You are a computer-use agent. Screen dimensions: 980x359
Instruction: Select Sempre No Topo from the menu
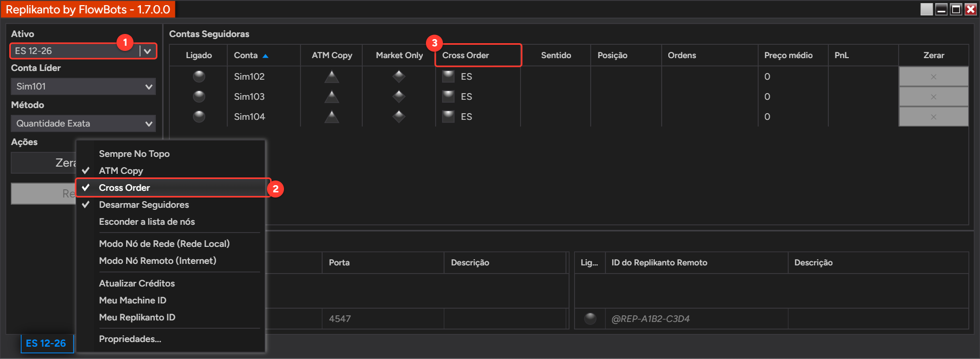click(x=171, y=154)
